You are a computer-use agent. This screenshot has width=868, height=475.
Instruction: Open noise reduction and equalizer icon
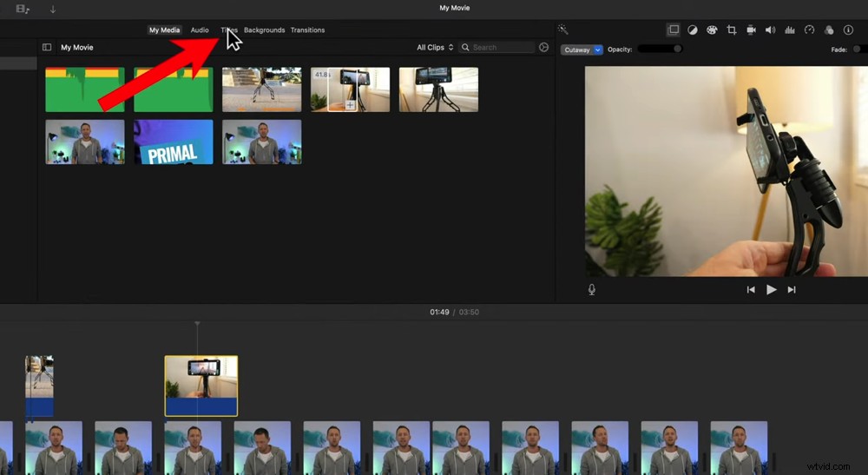[790, 30]
